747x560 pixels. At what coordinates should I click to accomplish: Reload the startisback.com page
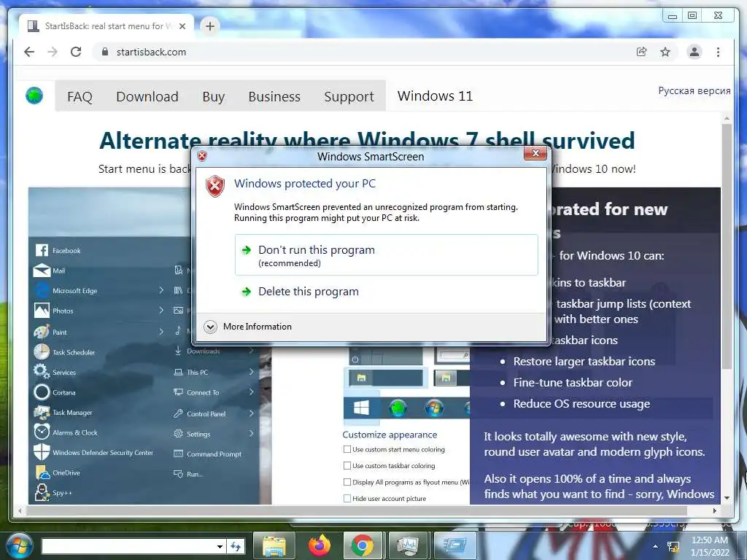point(76,52)
